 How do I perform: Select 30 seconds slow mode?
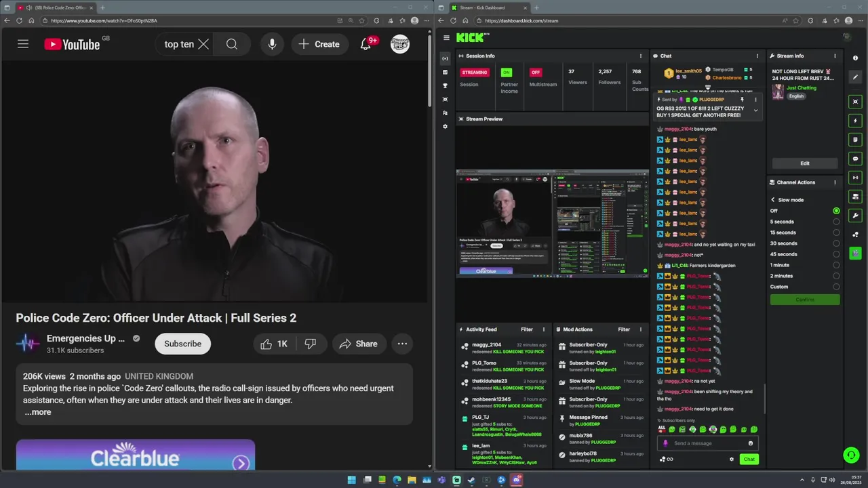[836, 243]
